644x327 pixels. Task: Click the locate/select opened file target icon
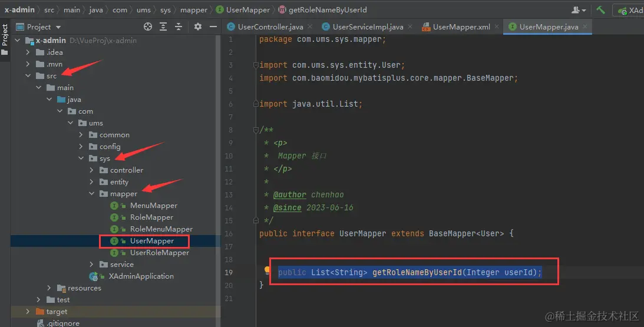pyautogui.click(x=148, y=27)
